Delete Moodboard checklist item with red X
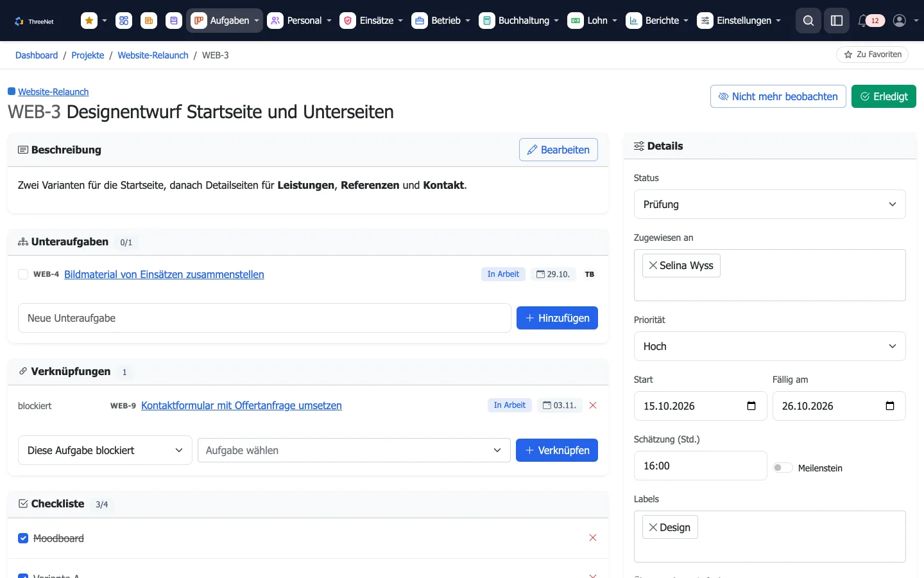Screen dimensions: 924x578 [x=593, y=538]
